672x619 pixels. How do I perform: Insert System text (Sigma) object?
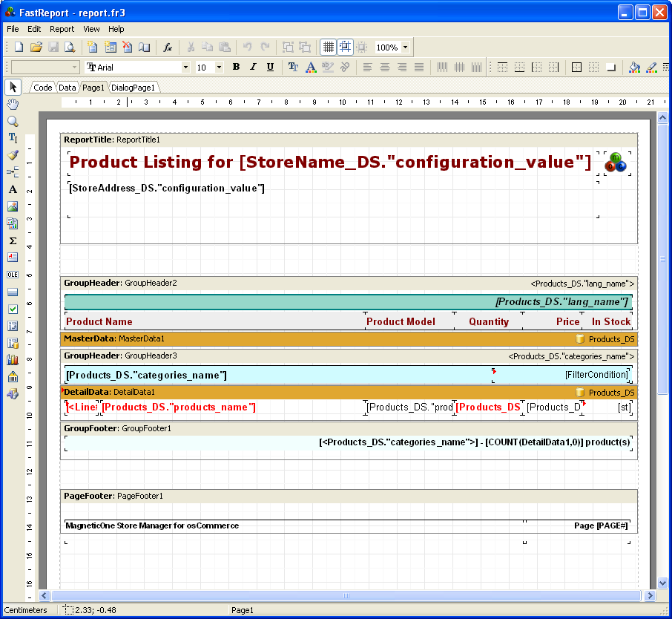click(13, 240)
